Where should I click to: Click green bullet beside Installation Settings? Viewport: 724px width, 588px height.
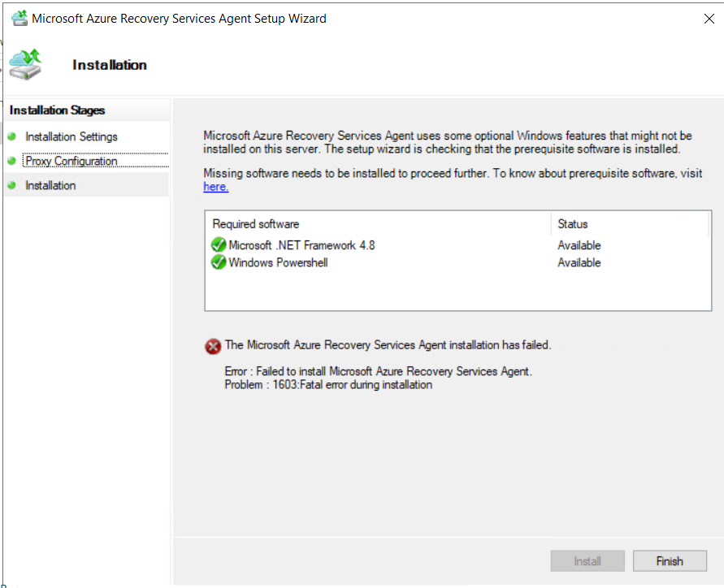pos(12,136)
